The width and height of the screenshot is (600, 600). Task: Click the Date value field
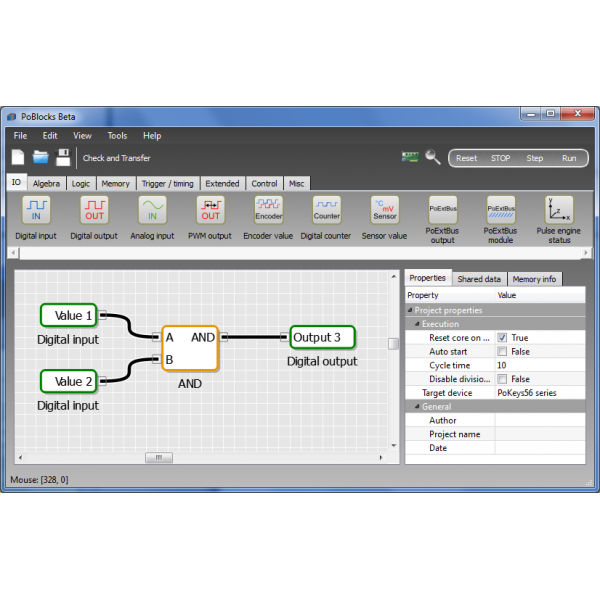540,448
